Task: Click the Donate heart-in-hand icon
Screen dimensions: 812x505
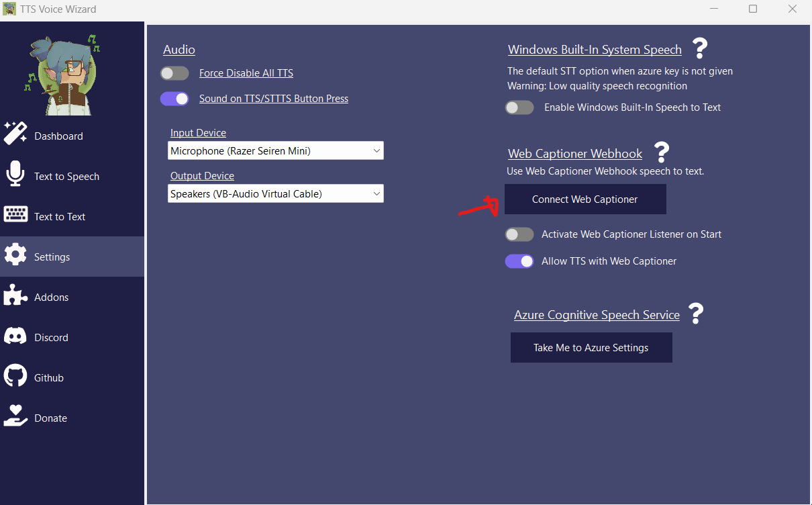Action: click(x=15, y=416)
